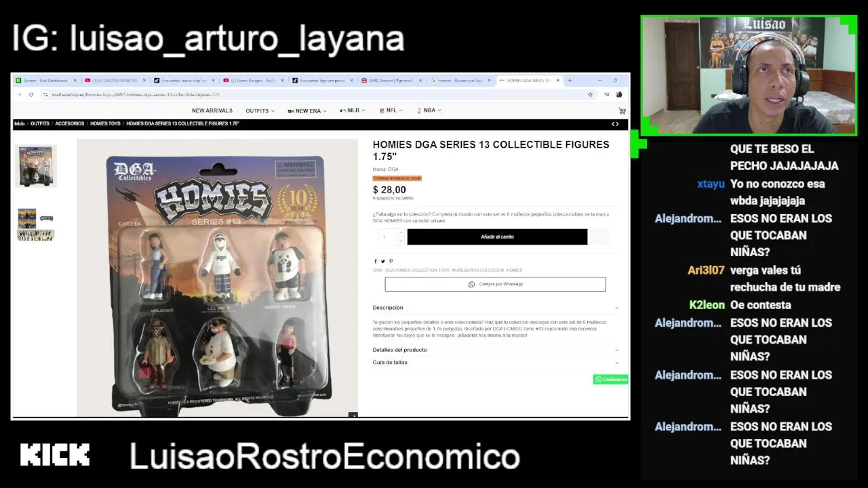Increase quantity with the up arrow
The image size is (868, 488).
point(401,233)
